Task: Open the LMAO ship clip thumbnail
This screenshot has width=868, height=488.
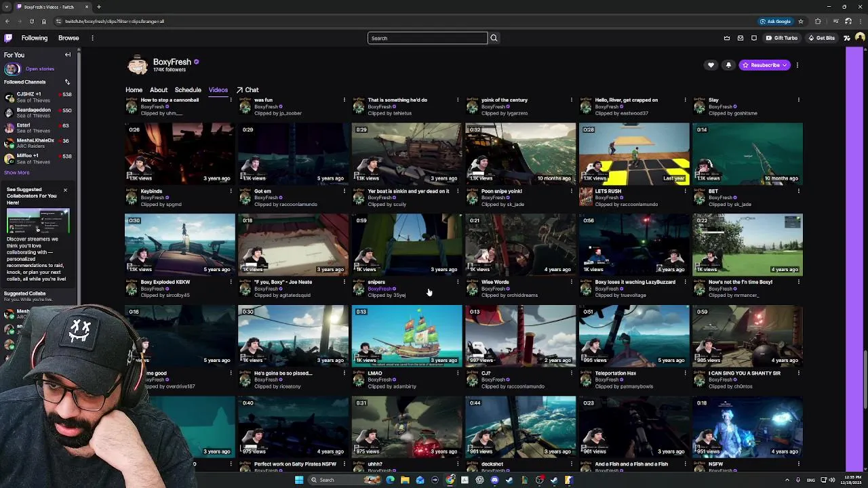Action: click(x=407, y=335)
